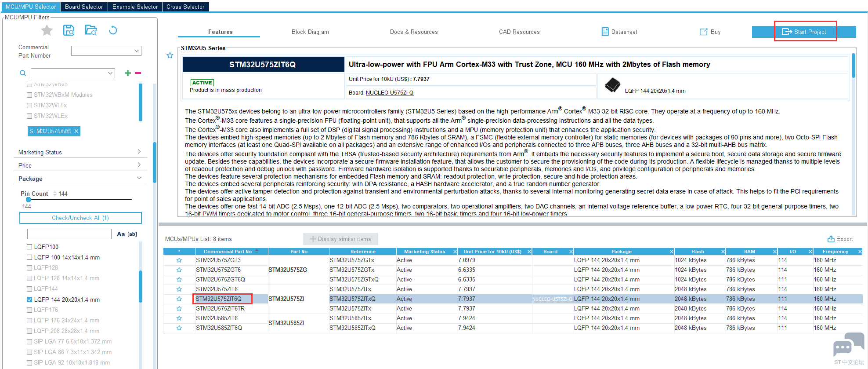Check the LQFP144 package checkbox

pyautogui.click(x=29, y=289)
